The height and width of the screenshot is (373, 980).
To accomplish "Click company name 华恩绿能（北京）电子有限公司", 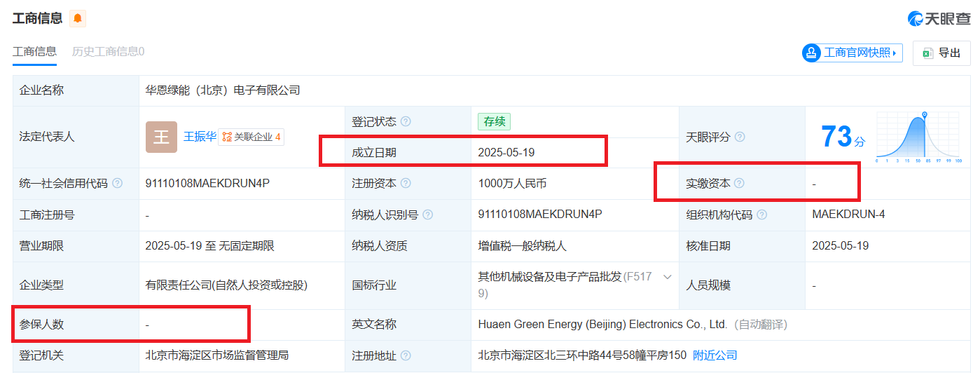I will (223, 90).
